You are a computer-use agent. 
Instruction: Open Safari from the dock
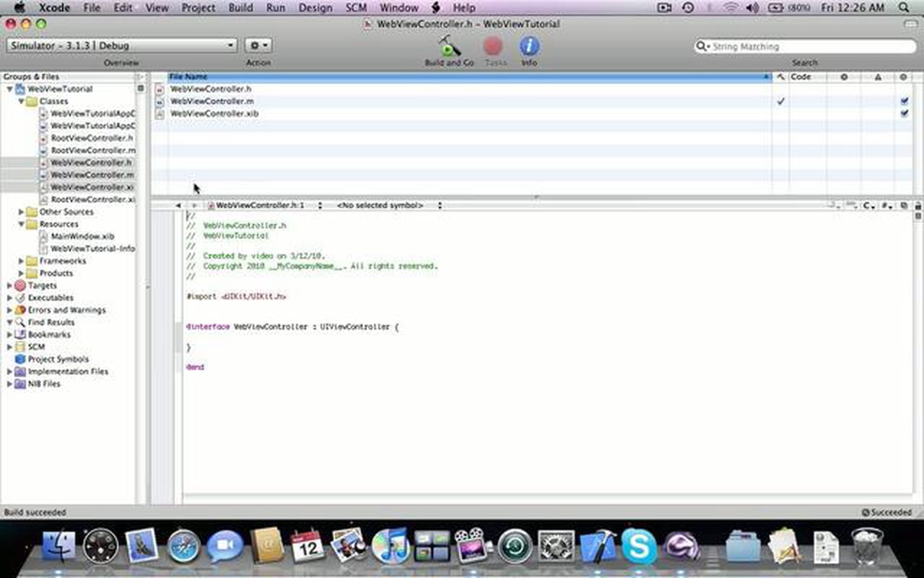[183, 546]
